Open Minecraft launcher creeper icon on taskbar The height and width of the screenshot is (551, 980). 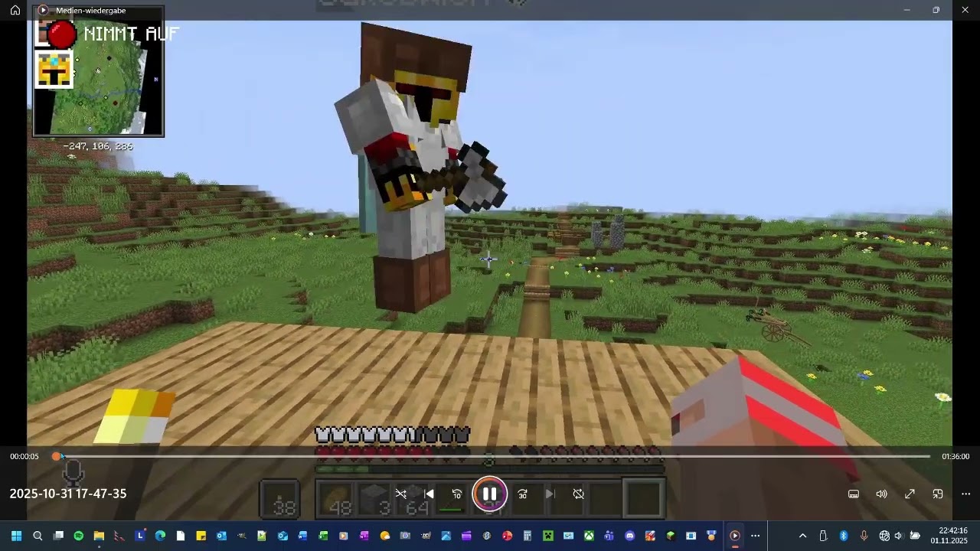click(x=548, y=536)
